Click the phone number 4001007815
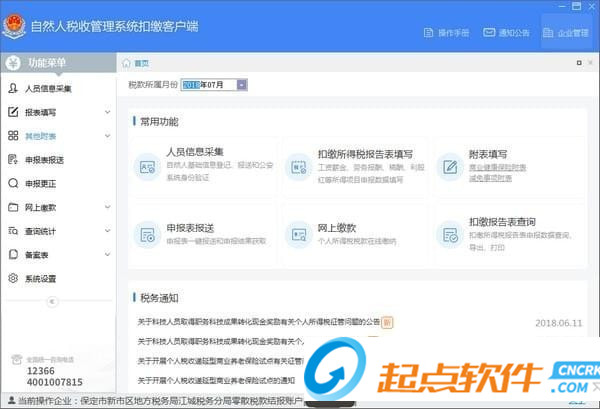This screenshot has width=600, height=409. click(x=55, y=382)
